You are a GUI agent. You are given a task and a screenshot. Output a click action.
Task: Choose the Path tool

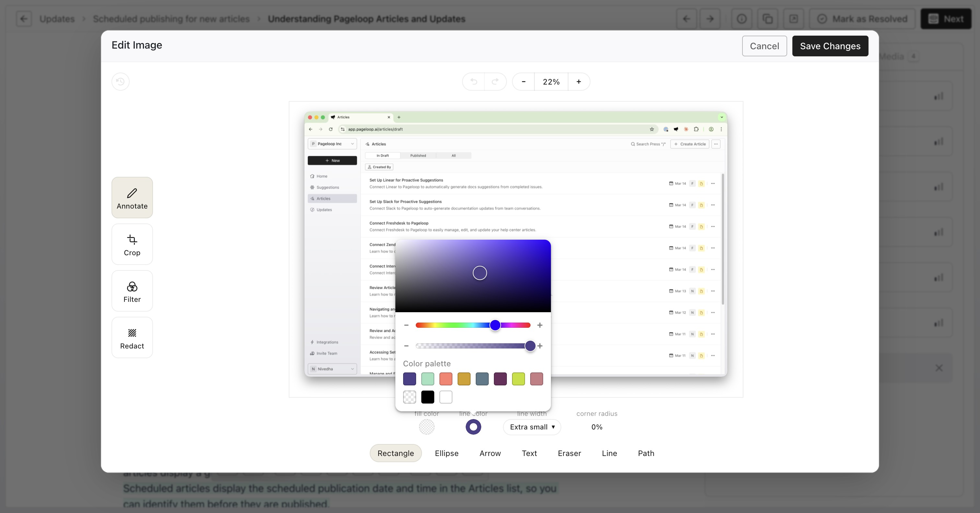(x=646, y=453)
